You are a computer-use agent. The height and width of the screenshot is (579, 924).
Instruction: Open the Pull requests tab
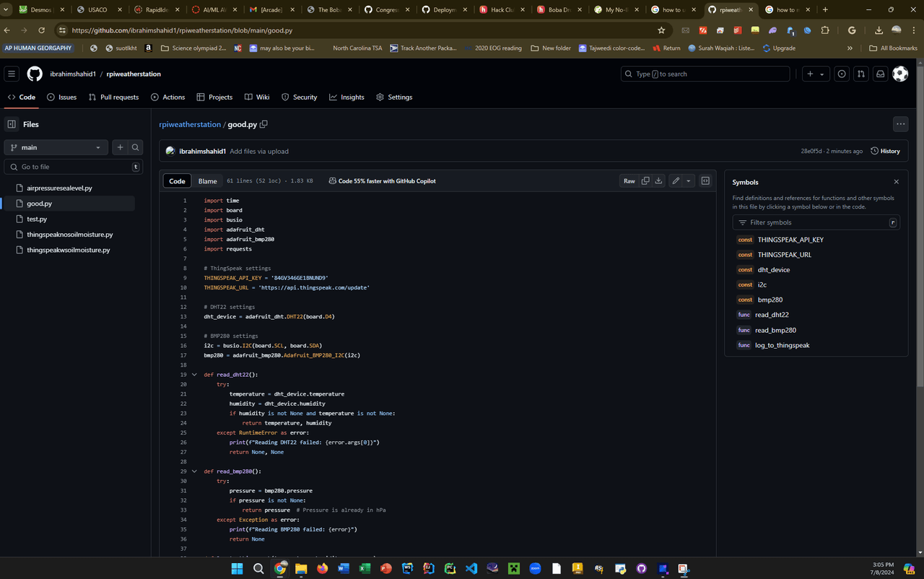point(113,97)
